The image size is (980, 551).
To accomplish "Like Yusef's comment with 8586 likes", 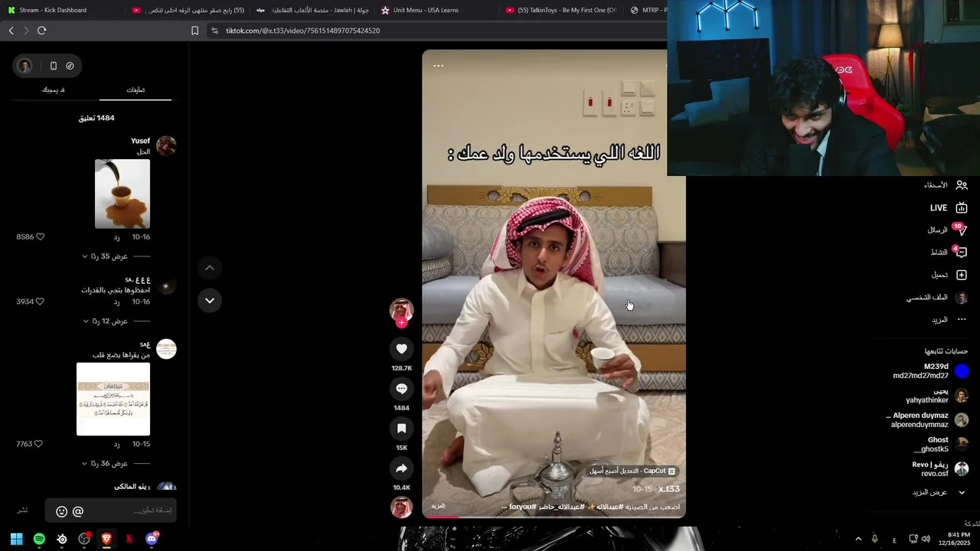I will click(41, 237).
